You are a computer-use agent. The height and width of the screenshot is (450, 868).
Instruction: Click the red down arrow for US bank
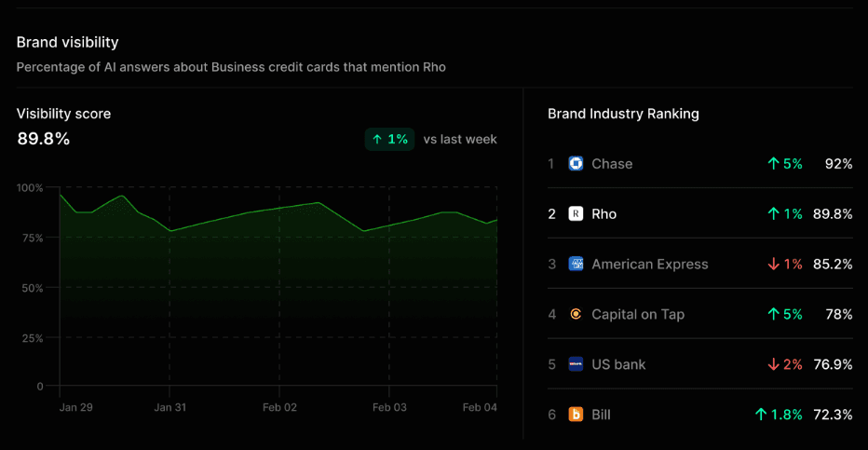coord(773,364)
